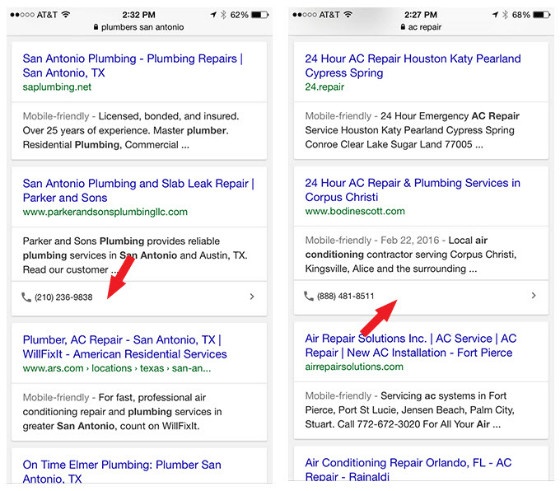Click the Parker and Sons Plumbing provides reliable snippet

point(135,255)
